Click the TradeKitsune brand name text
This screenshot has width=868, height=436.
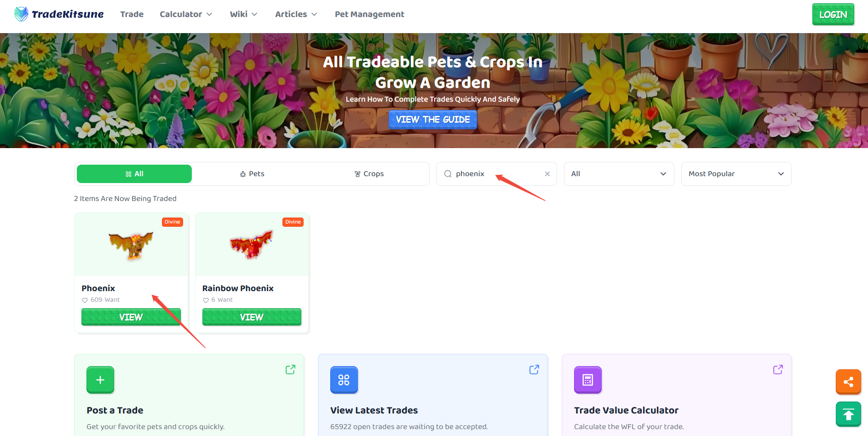point(68,14)
